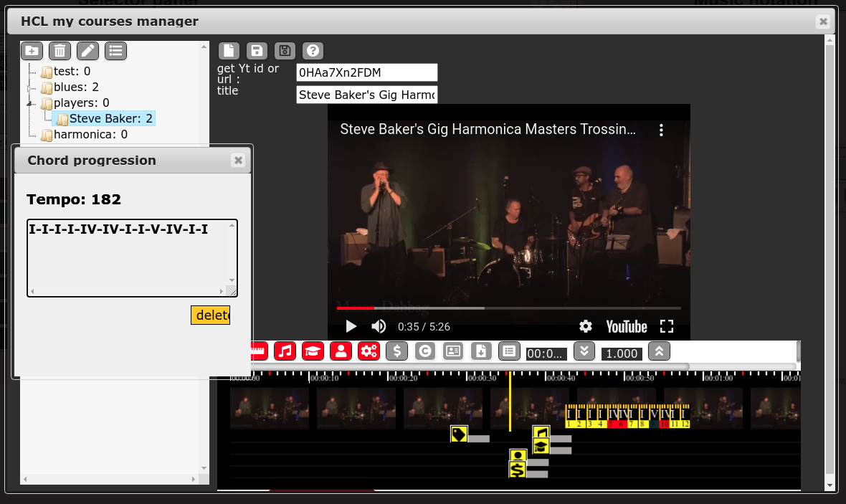Click the pencil edit icon above the tree
Image resolution: width=846 pixels, height=504 pixels.
click(x=88, y=51)
